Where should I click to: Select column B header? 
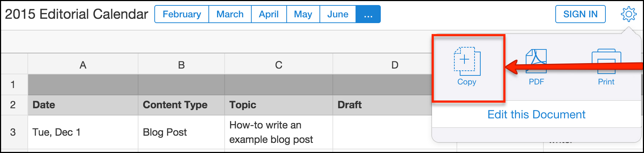[181, 65]
